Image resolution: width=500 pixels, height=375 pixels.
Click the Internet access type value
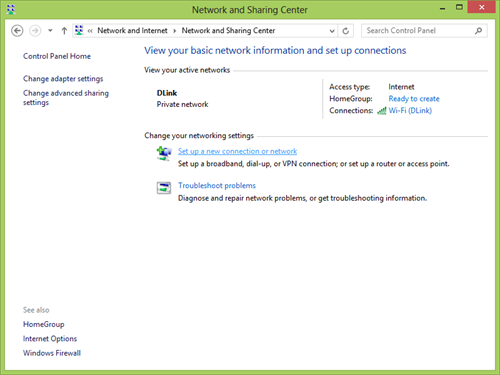pos(401,87)
